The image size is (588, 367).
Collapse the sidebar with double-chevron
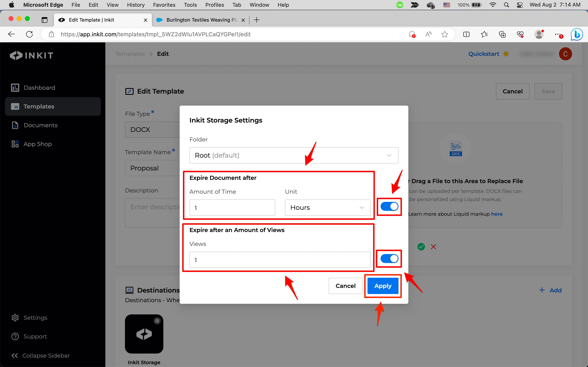point(14,355)
